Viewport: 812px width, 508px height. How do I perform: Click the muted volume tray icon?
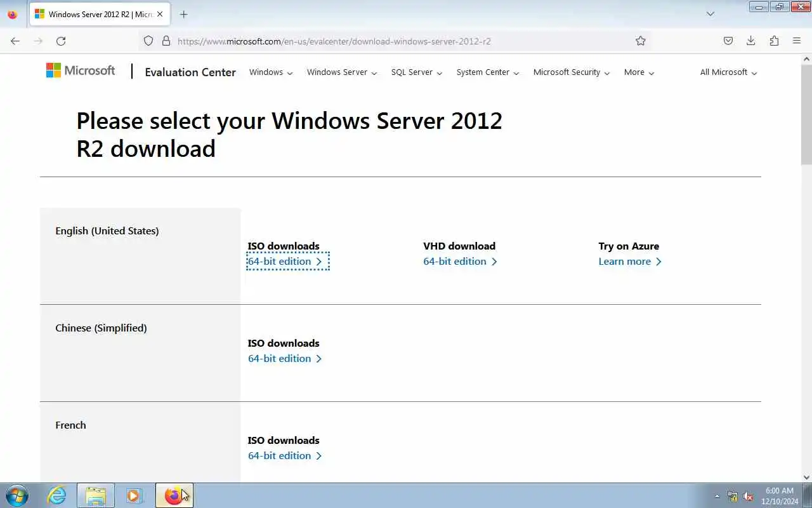click(x=748, y=497)
